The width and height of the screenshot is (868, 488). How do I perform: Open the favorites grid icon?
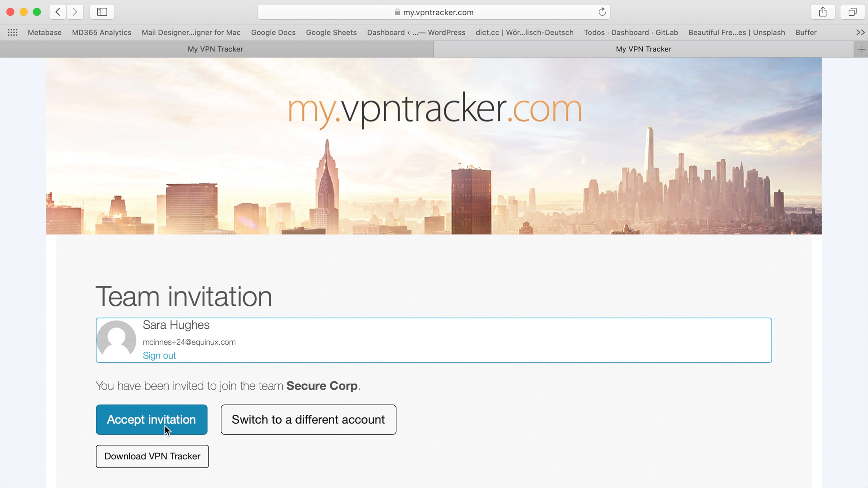click(13, 33)
